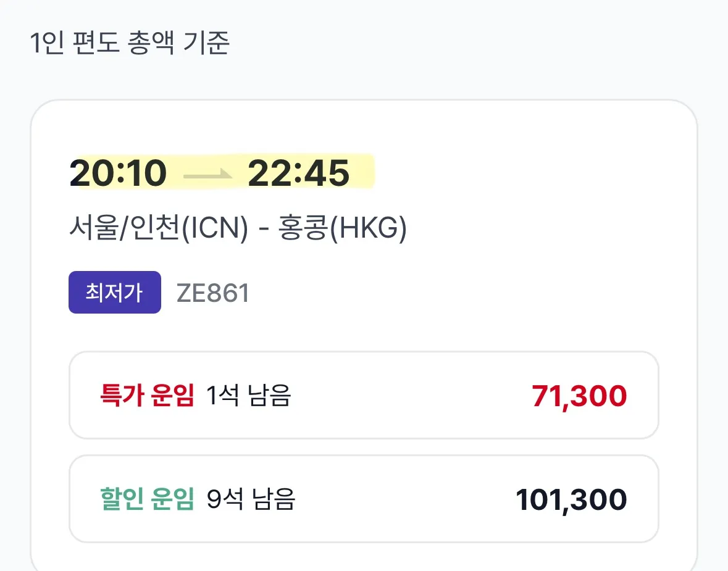The width and height of the screenshot is (728, 571).
Task: Select the 특가 운임 fare option row
Action: pyautogui.click(x=364, y=396)
